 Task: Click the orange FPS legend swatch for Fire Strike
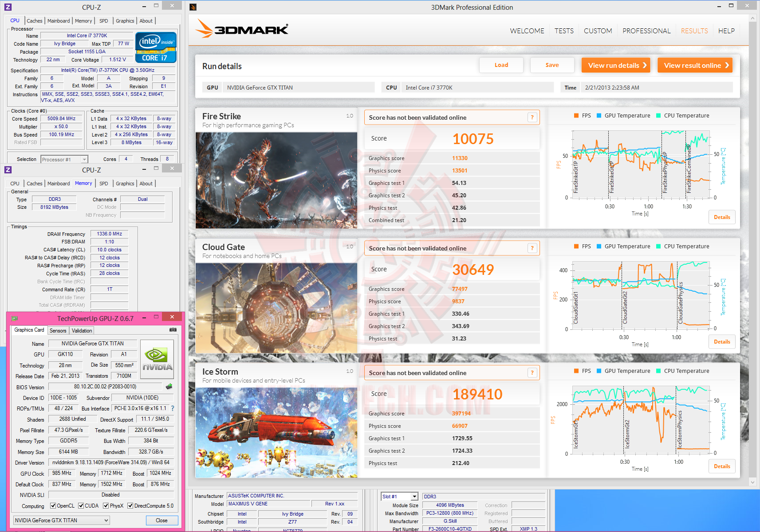[x=576, y=116]
